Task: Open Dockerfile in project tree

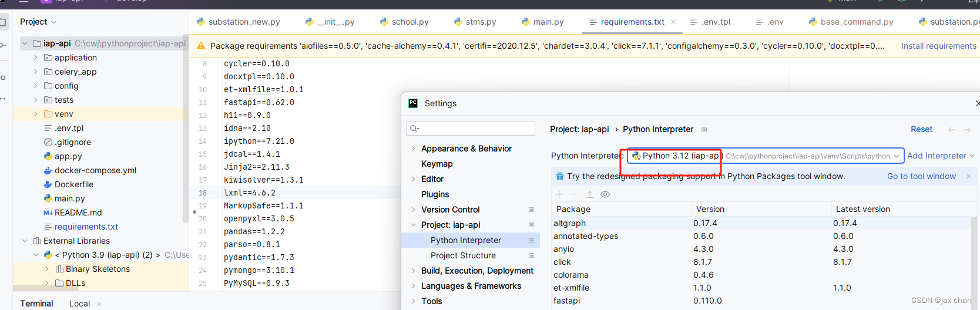Action: [x=74, y=184]
